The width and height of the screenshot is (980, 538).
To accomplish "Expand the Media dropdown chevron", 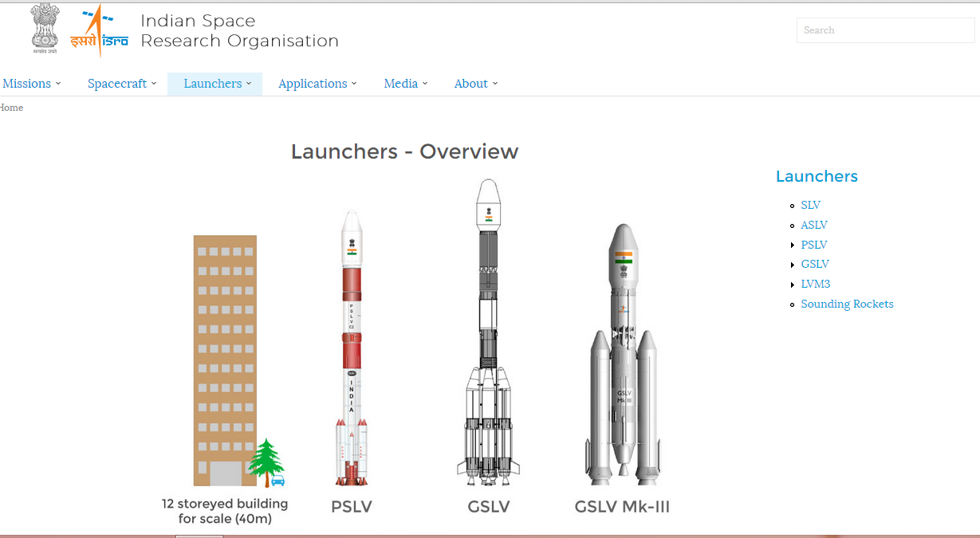I will tap(425, 84).
